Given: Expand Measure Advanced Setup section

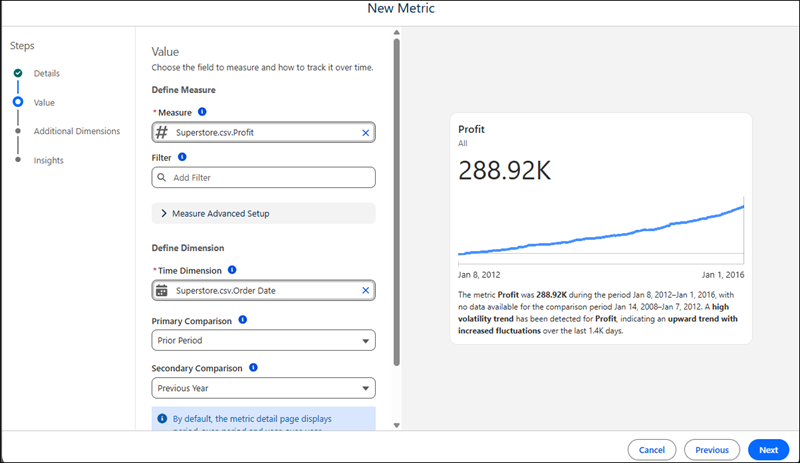Looking at the screenshot, I should pyautogui.click(x=263, y=213).
